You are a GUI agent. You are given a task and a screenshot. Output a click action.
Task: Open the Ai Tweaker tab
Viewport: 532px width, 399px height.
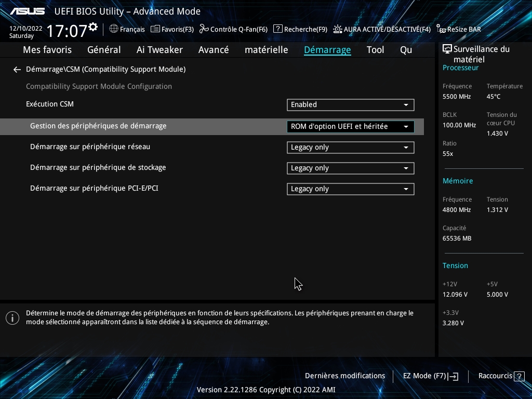pos(159,50)
